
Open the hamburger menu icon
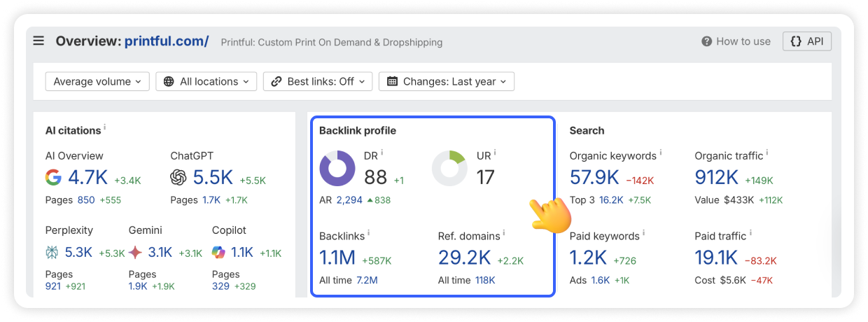38,41
